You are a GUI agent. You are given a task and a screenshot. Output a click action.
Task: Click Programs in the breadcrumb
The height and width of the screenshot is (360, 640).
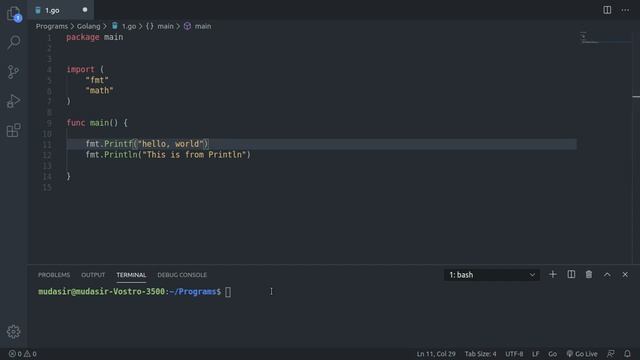(x=52, y=26)
